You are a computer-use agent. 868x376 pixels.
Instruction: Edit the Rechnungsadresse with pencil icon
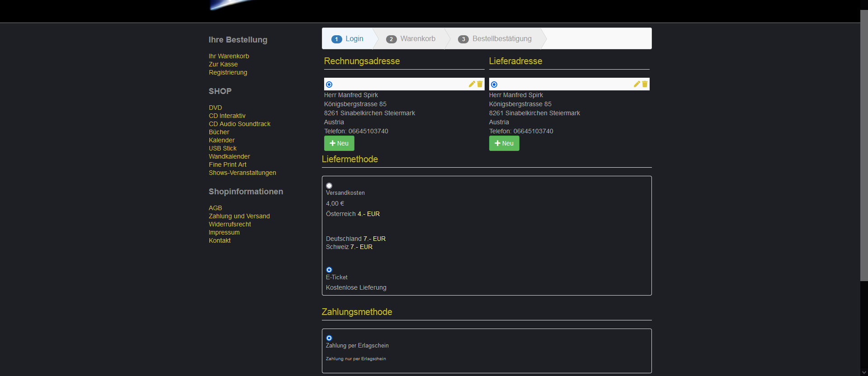(472, 84)
